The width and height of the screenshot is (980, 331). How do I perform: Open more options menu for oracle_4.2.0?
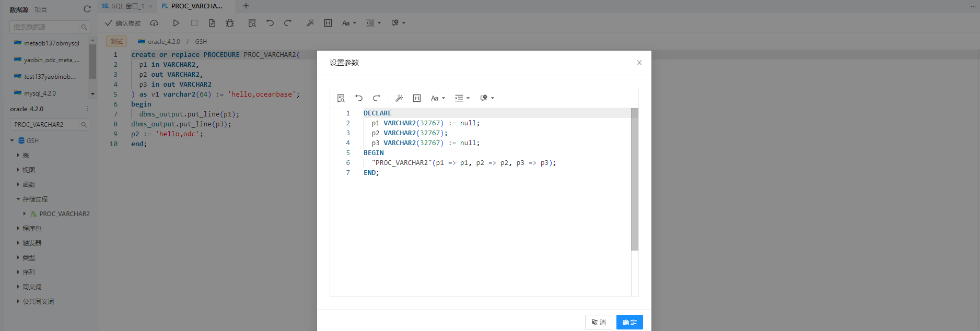coord(88,109)
